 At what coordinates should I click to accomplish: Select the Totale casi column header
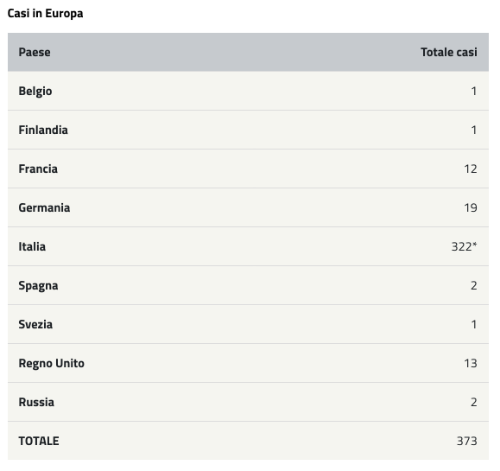pyautogui.click(x=449, y=52)
